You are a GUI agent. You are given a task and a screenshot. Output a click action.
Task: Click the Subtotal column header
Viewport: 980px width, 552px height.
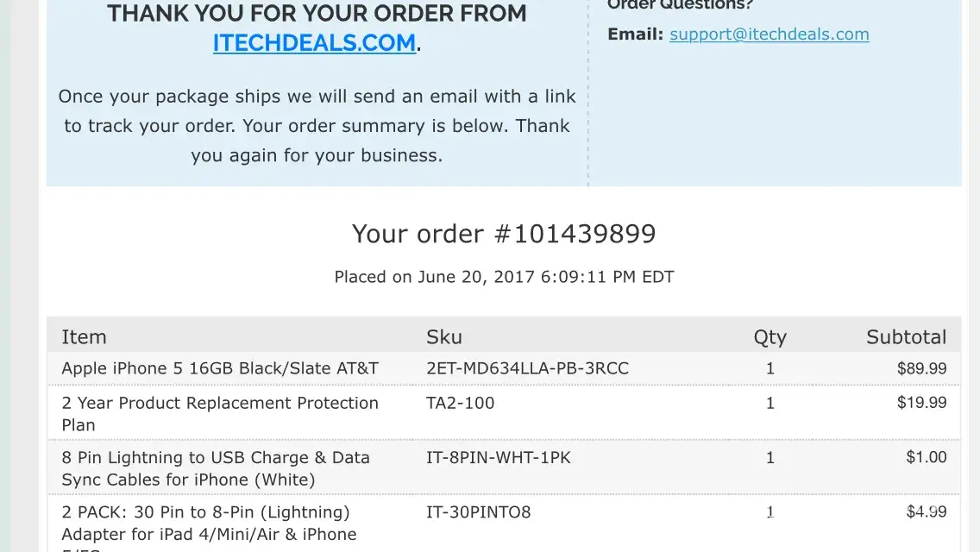pyautogui.click(x=906, y=337)
